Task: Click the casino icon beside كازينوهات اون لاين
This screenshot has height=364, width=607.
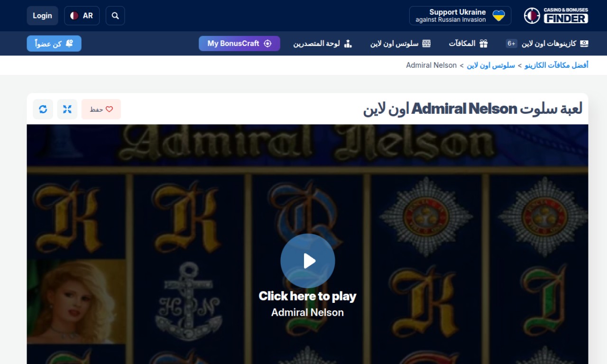Action: (x=584, y=44)
